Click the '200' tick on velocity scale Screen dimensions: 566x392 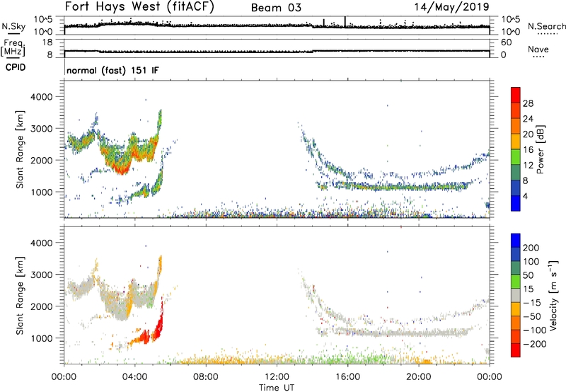tap(531, 248)
